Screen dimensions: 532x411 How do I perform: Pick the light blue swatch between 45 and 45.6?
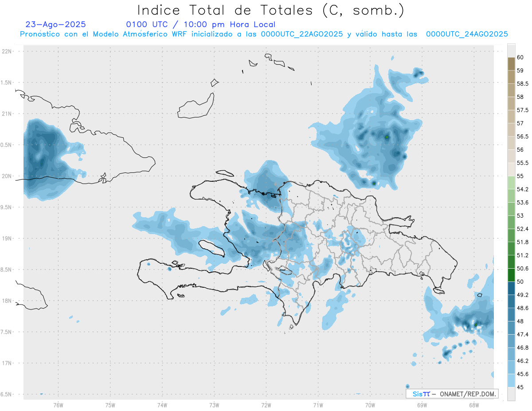pyautogui.click(x=511, y=380)
